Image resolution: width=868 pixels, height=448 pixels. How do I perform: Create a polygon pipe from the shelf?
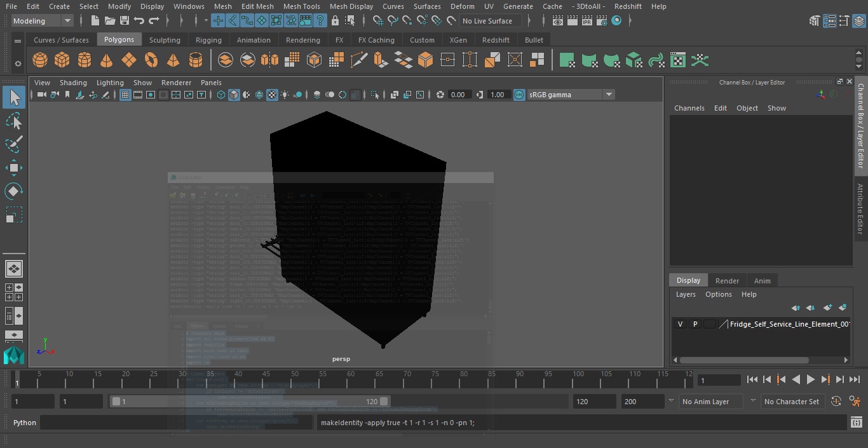(x=196, y=60)
